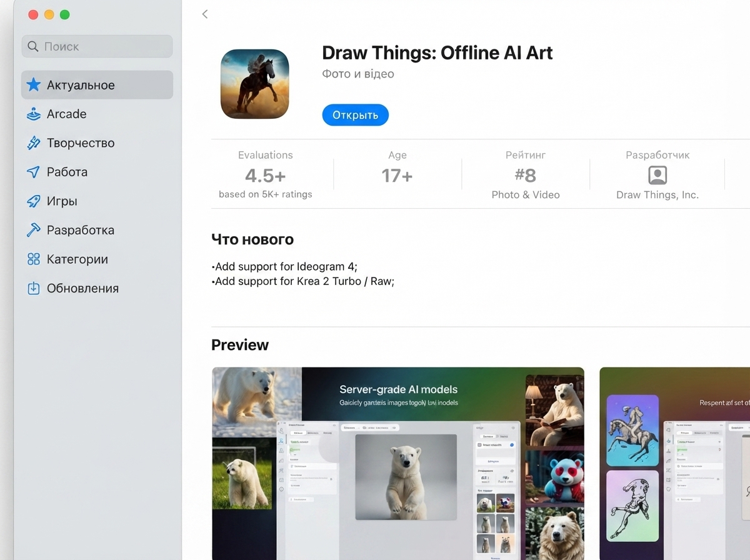Click the Фото и відео category link
The width and height of the screenshot is (750, 560).
pos(358,74)
